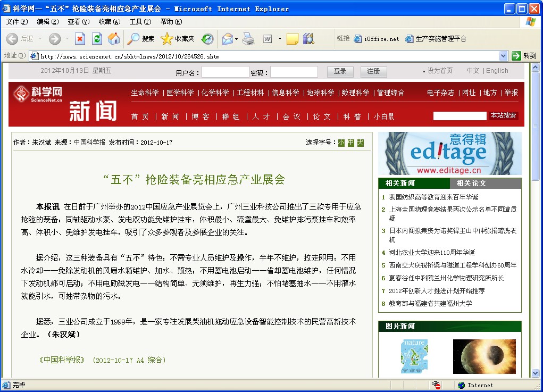
Task: Switch site language to English
Action: click(497, 70)
